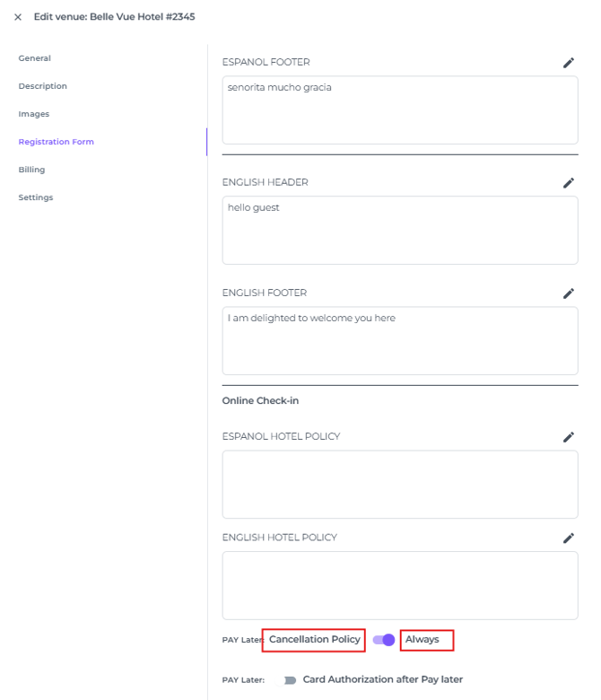Image resolution: width=601 pixels, height=700 pixels.
Task: Toggle the Cancellation Policy Always switch
Action: pos(384,640)
